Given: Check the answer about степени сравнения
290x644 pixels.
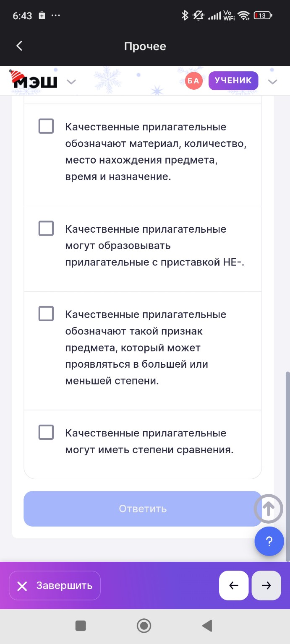Looking at the screenshot, I should pyautogui.click(x=46, y=432).
